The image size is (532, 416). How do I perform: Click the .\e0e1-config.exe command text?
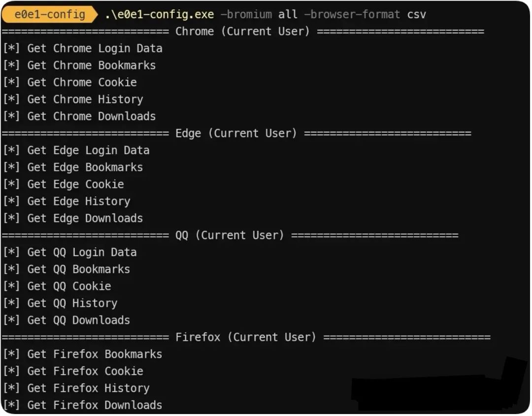click(x=160, y=15)
